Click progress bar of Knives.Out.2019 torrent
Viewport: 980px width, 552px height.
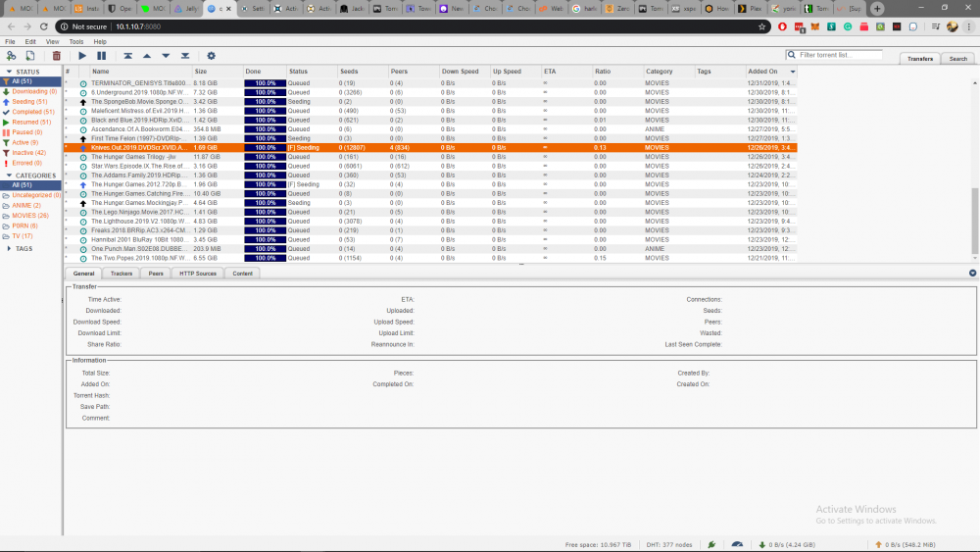pyautogui.click(x=265, y=147)
